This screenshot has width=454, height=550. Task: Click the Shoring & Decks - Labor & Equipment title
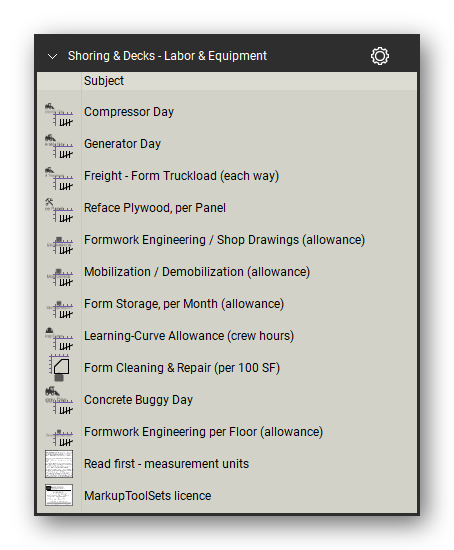click(x=167, y=56)
